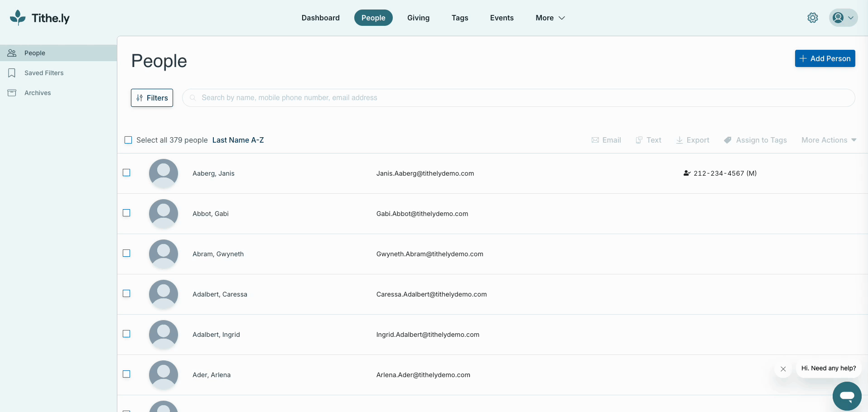Viewport: 868px width, 412px height.
Task: Check the box for Abram, Gwyneth
Action: coord(126,253)
